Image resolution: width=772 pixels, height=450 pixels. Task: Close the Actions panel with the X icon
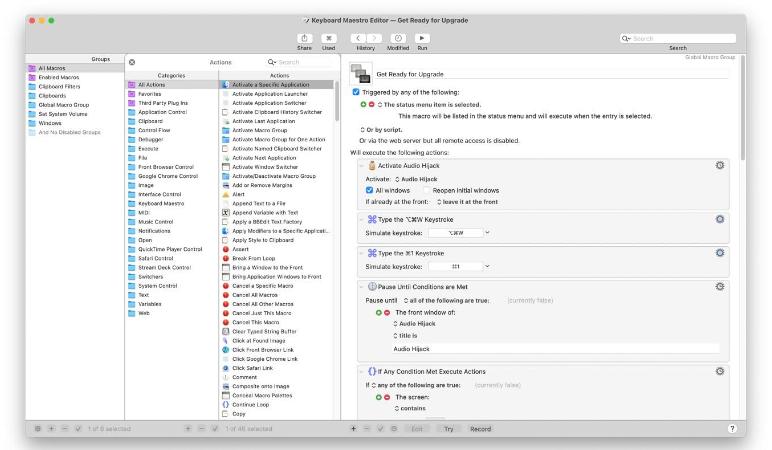pyautogui.click(x=132, y=62)
